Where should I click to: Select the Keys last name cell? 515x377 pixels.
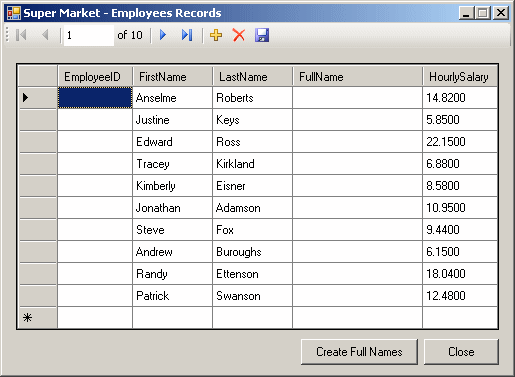(x=253, y=120)
